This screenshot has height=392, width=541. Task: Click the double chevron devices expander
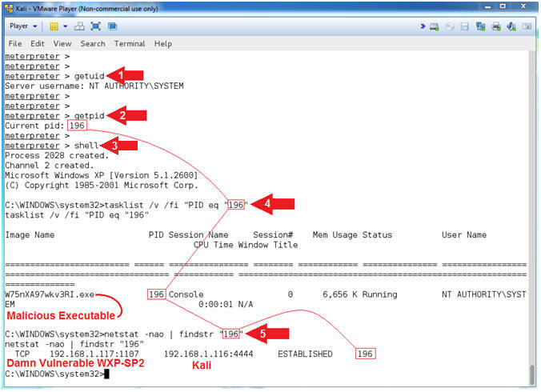tap(423, 26)
